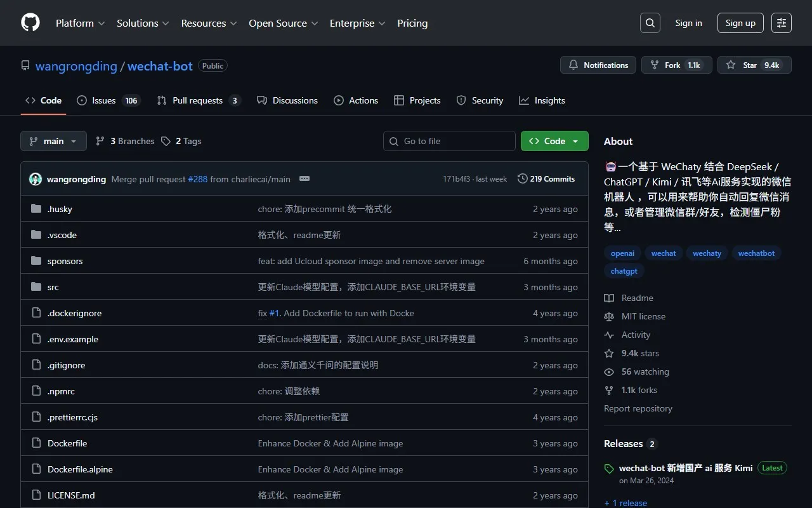
Task: Click the watching eye icon
Action: (609, 371)
